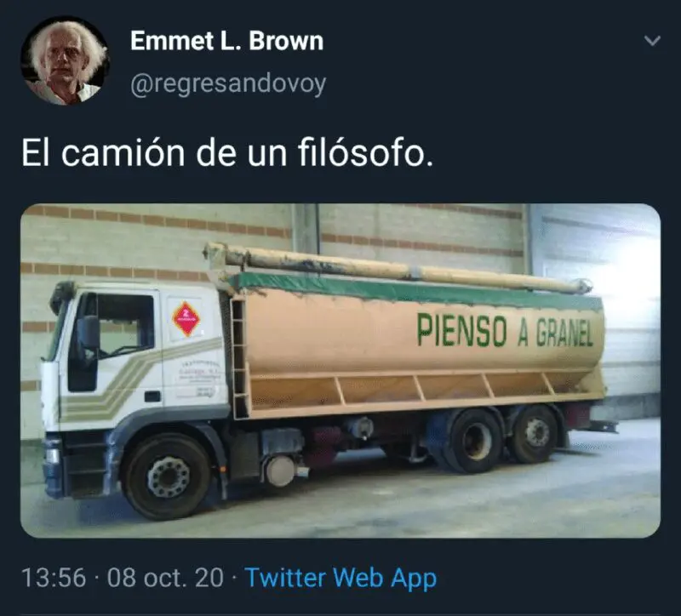Select the tweet text El camión de un

pyautogui.click(x=154, y=153)
